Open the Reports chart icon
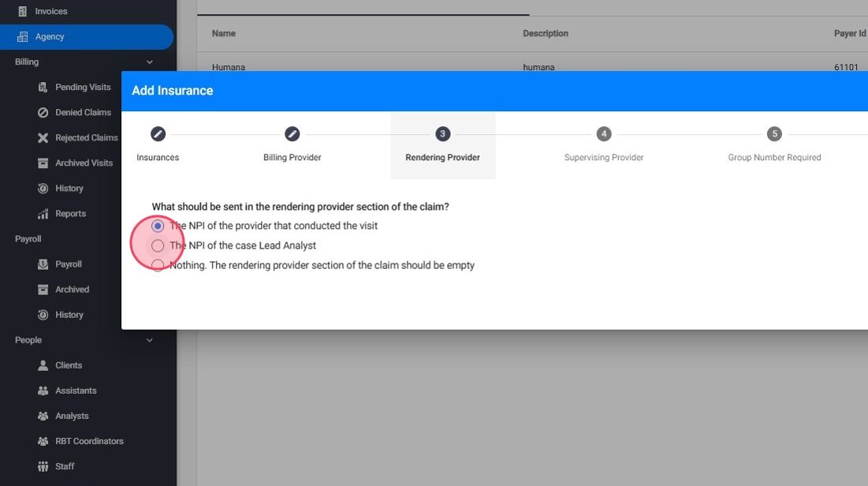This screenshot has height=486, width=868. point(43,213)
